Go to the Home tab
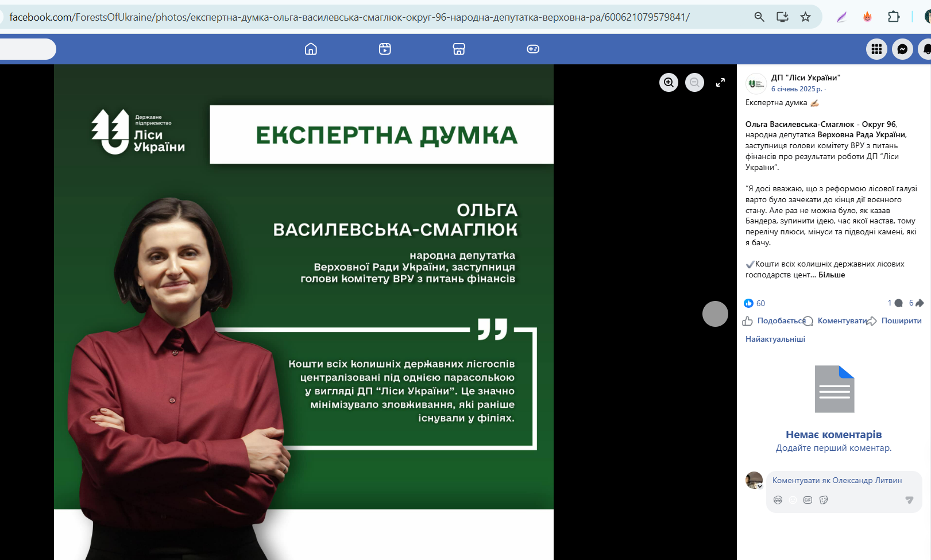The width and height of the screenshot is (931, 560). [x=311, y=49]
